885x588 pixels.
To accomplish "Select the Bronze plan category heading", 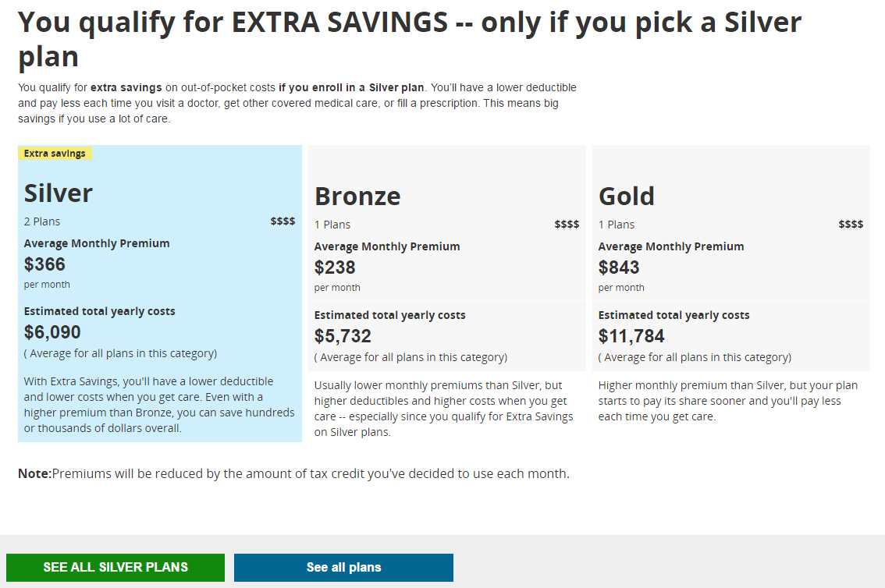I will click(357, 197).
